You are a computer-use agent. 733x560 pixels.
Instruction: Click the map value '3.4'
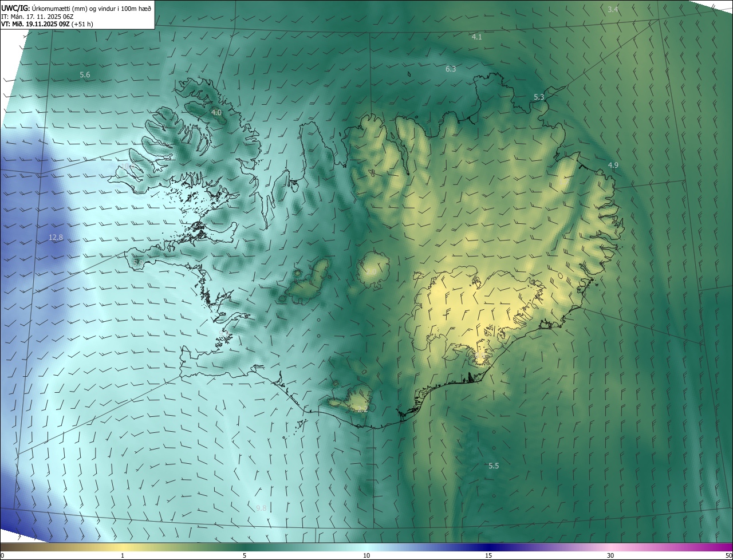tap(613, 10)
